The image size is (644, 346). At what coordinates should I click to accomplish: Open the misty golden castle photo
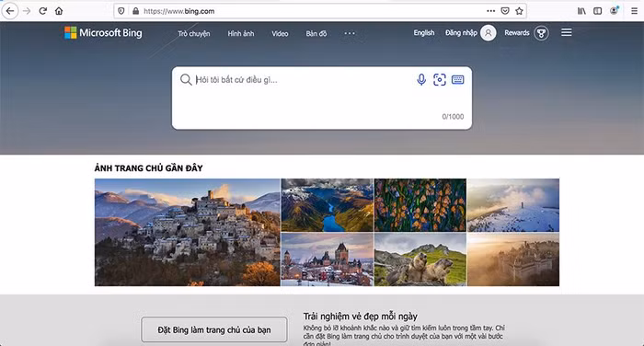click(513, 259)
